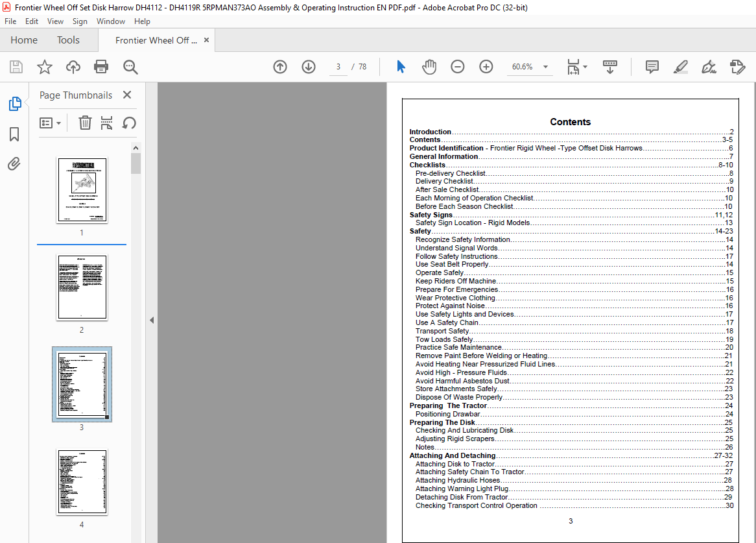Select the Highlight text tool
756x543 pixels.
tap(680, 67)
